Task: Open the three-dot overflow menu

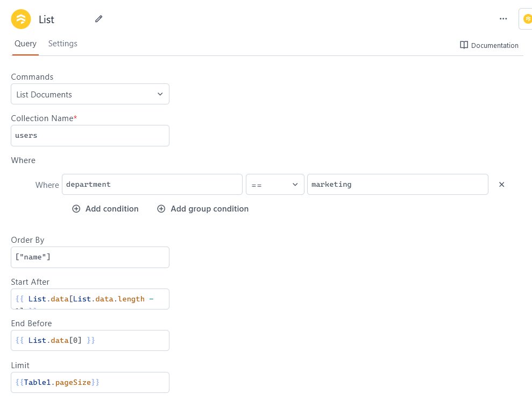Action: (503, 19)
